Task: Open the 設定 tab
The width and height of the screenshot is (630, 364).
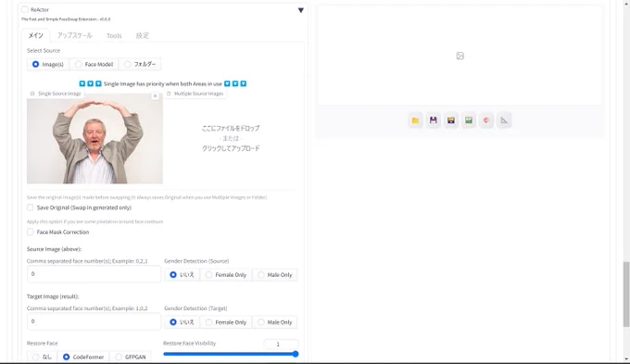Action: (x=143, y=35)
